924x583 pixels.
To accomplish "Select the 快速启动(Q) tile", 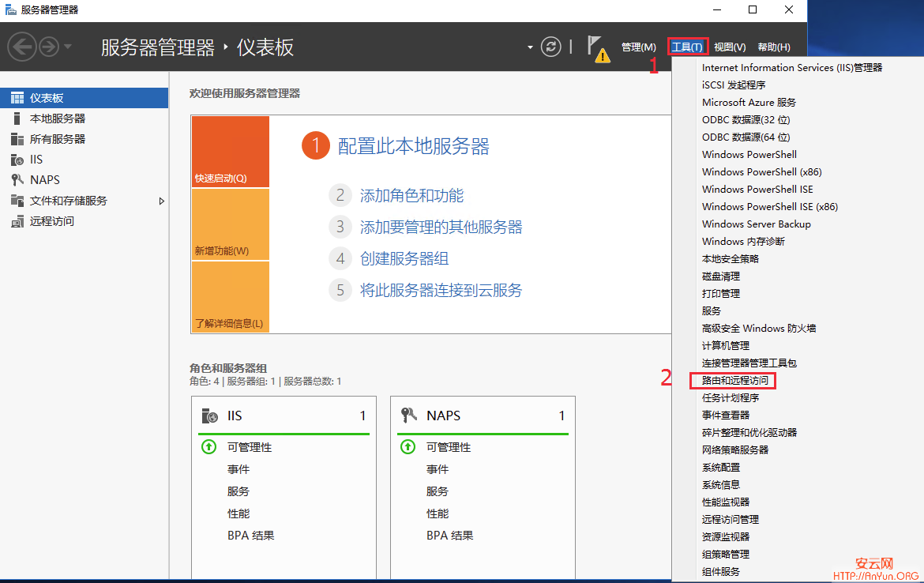I will (230, 152).
